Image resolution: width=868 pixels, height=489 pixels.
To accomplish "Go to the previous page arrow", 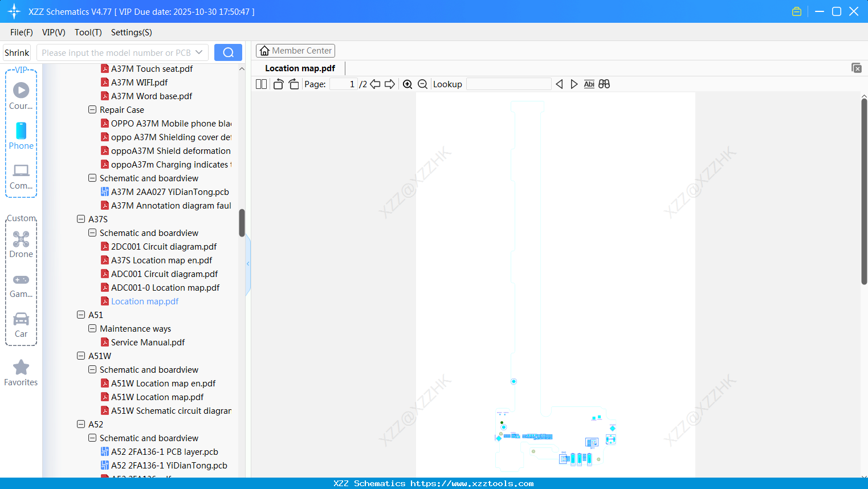I will coord(375,84).
